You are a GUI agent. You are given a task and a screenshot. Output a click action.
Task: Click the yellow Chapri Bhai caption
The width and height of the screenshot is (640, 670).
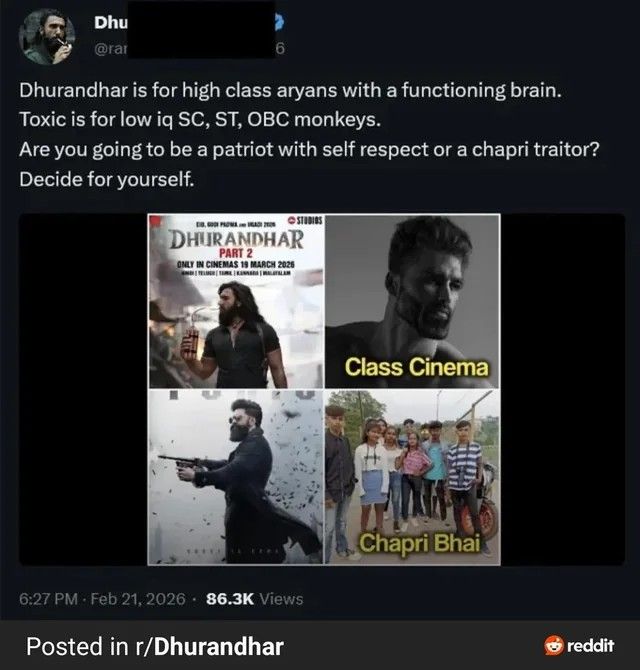click(419, 543)
